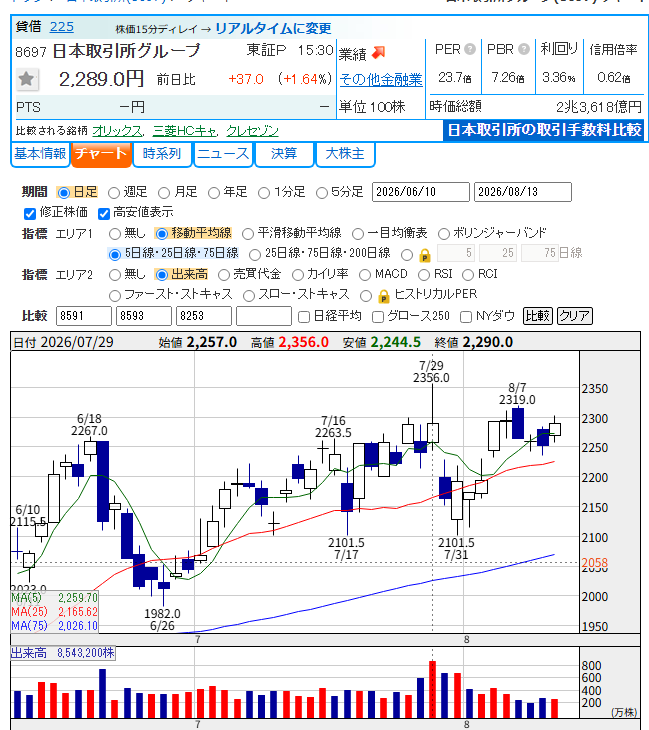Open the クレセゾン comparison link
Screen dimensions: 649x730
(252, 131)
